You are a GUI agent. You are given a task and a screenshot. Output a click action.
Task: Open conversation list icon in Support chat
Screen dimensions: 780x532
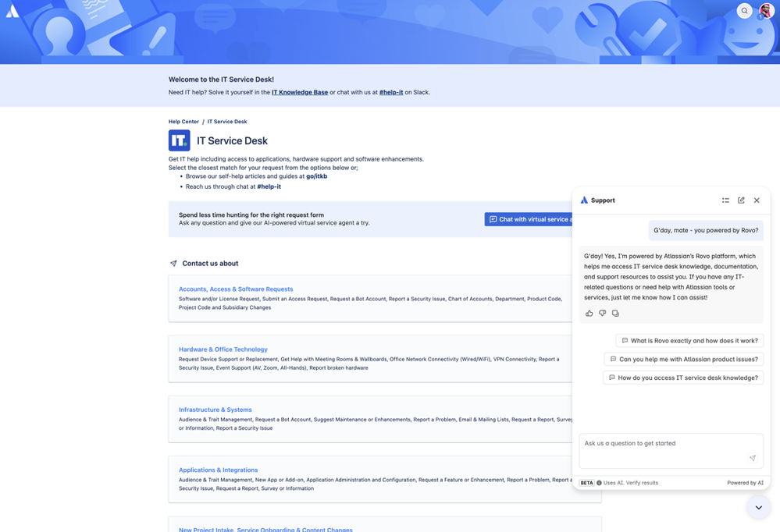pyautogui.click(x=726, y=200)
